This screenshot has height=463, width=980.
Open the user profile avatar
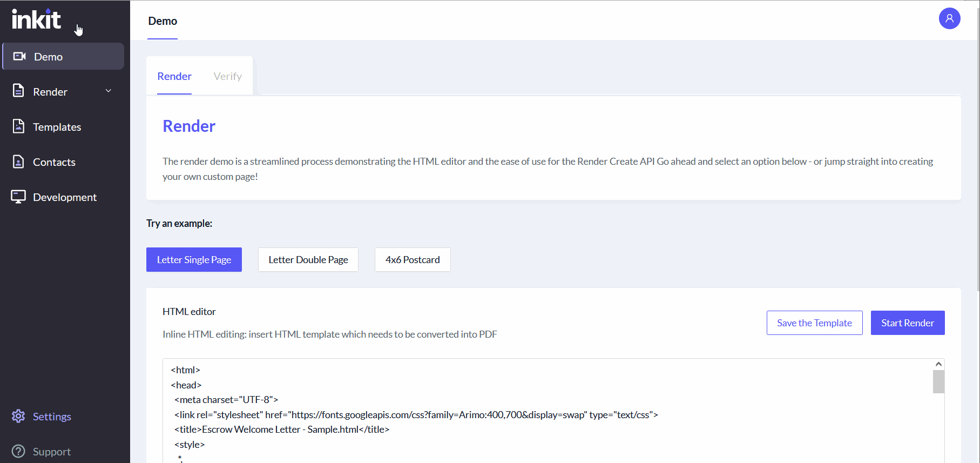[949, 18]
